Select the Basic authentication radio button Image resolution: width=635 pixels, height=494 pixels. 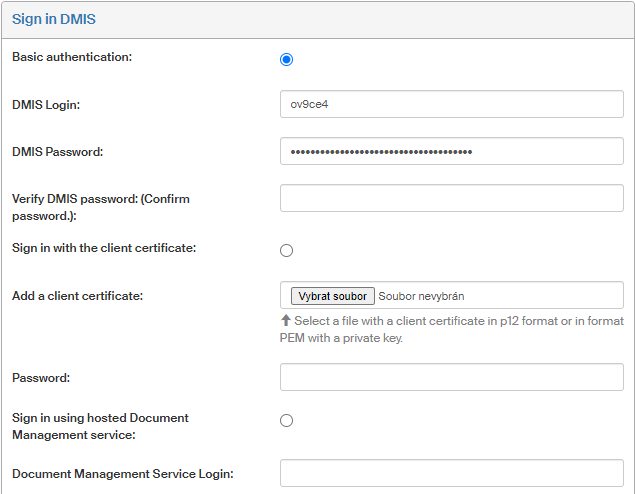[287, 59]
